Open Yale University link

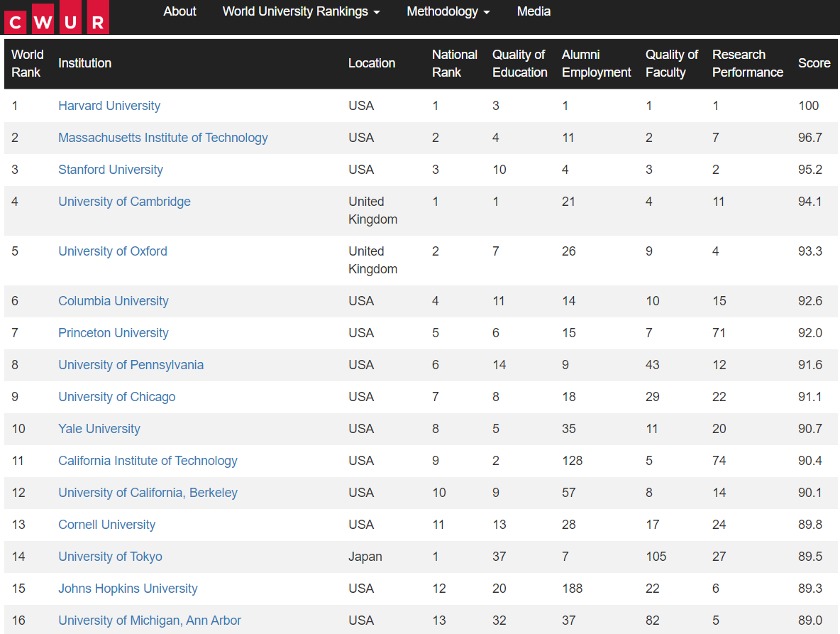pos(99,429)
